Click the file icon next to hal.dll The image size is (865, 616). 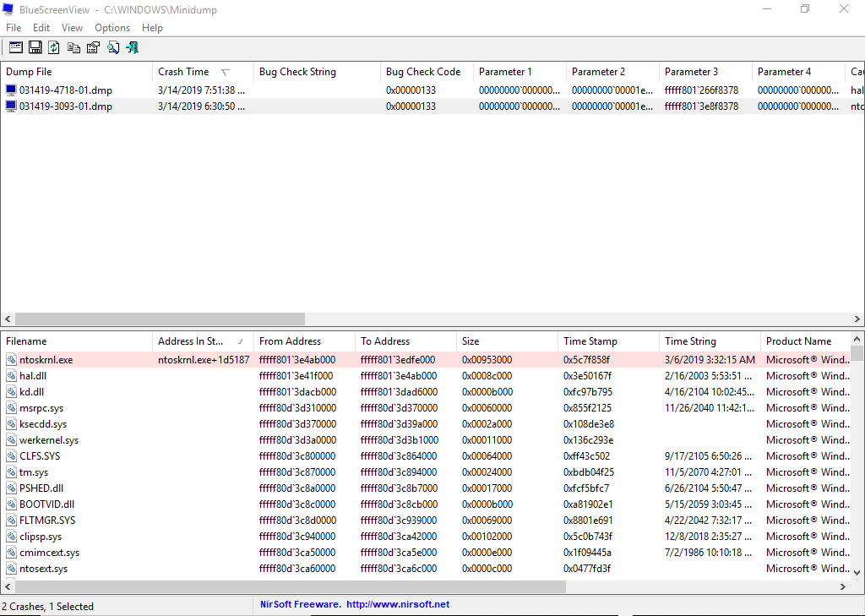[11, 376]
